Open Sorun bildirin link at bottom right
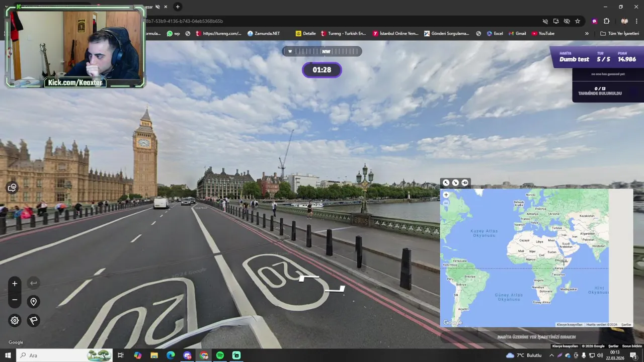 coord(632,346)
